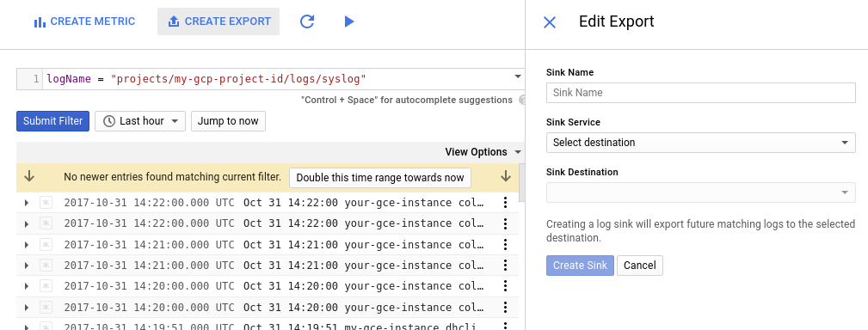Expand the second 14:22:00 log entry
Image resolution: width=868 pixels, height=330 pixels.
26,224
